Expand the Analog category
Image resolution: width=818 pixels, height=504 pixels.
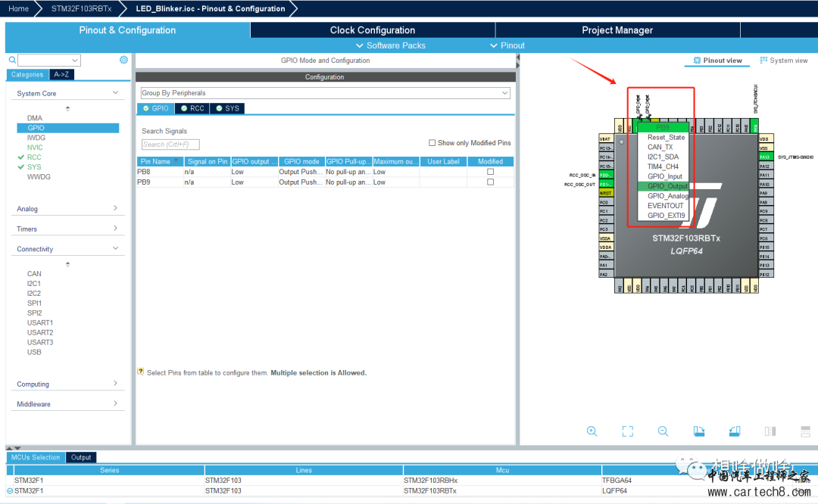115,208
